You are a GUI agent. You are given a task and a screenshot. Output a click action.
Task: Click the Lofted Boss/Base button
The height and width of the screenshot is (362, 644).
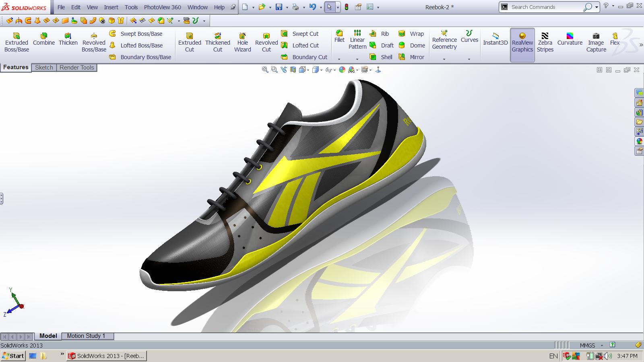coord(136,45)
